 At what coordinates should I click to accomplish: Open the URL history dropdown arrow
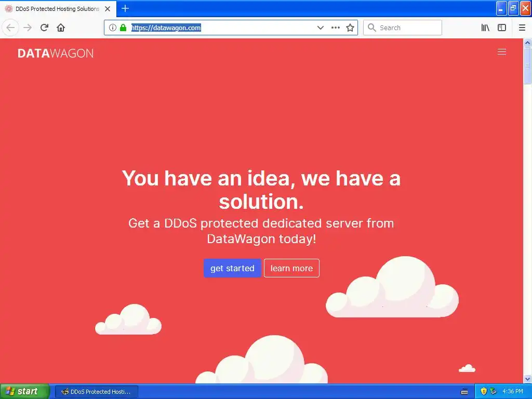click(320, 28)
